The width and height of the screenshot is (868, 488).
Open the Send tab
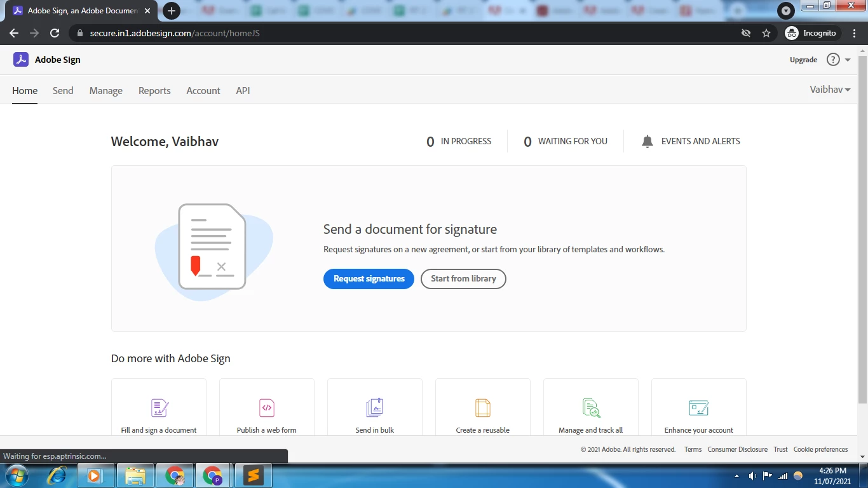63,91
